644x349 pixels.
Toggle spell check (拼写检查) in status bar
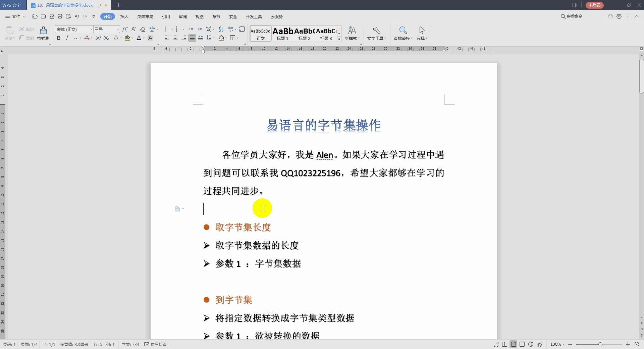(x=156, y=344)
